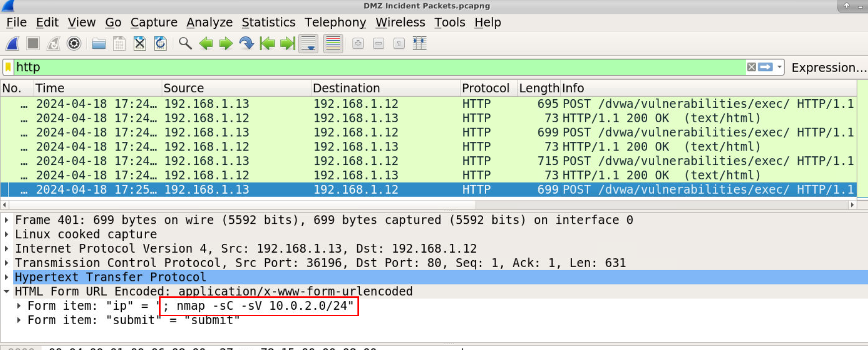Expand Transmission Control Protocol section

pos(6,263)
